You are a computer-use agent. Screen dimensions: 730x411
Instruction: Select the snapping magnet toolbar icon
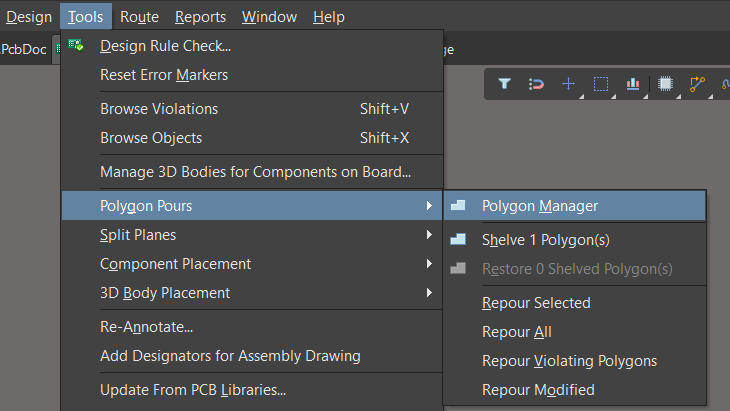pos(536,84)
